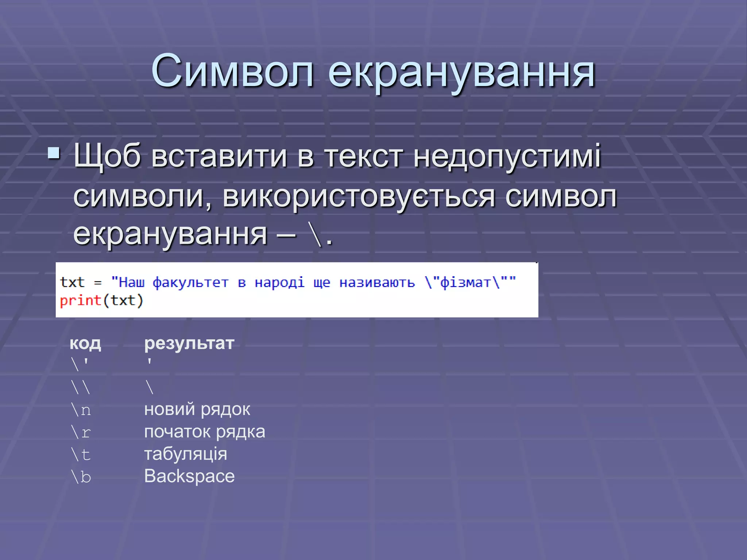Viewport: 747px width, 560px height.
Task: Click the code cell \\
Action: (81, 387)
